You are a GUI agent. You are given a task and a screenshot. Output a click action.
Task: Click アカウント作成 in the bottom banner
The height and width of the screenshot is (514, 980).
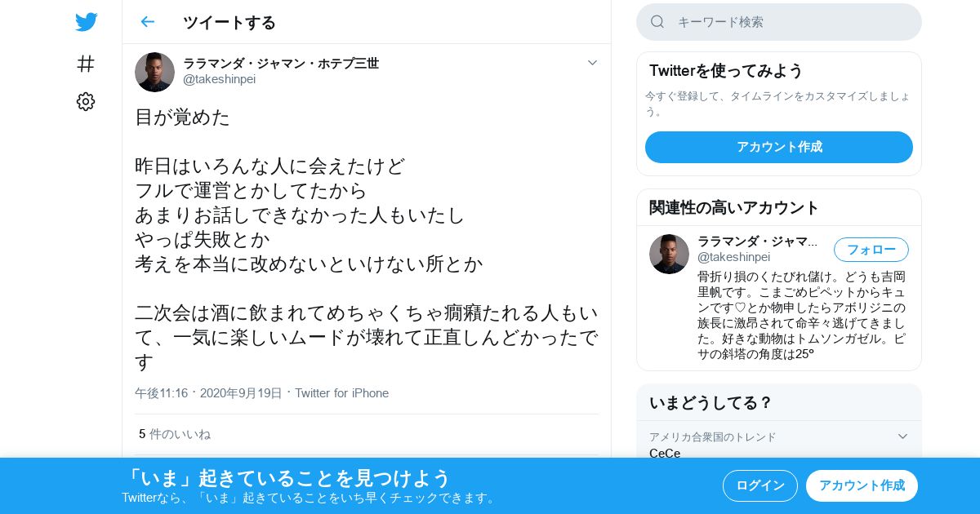(x=862, y=485)
